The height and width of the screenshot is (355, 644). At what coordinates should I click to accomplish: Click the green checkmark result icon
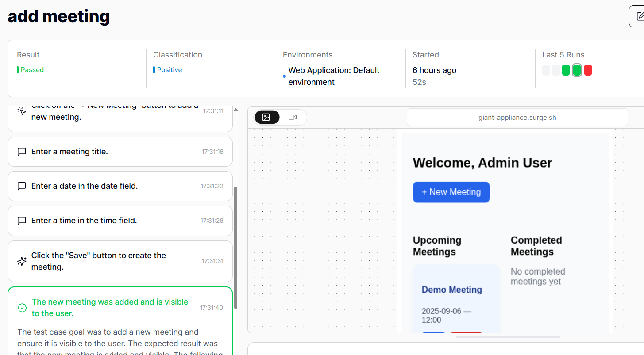(22, 308)
